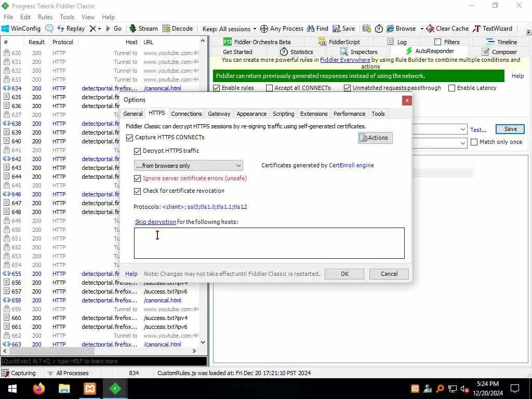532x399 pixels.
Task: Open the Timeline tab
Action: (x=501, y=42)
